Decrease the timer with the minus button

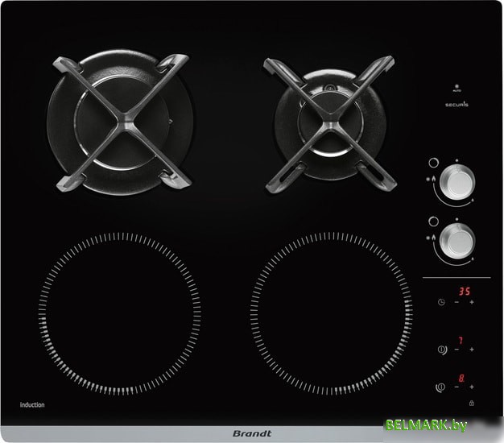tap(456, 302)
